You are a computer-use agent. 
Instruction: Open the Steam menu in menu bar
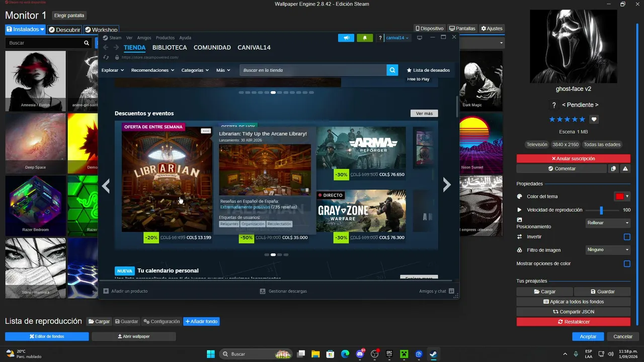point(116,38)
